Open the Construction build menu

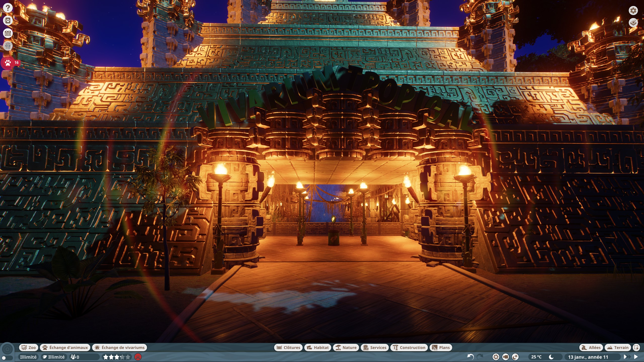[409, 347]
